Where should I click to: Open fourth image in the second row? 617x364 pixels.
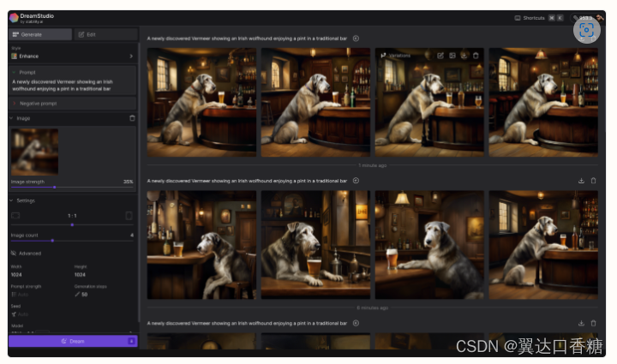tap(543, 245)
